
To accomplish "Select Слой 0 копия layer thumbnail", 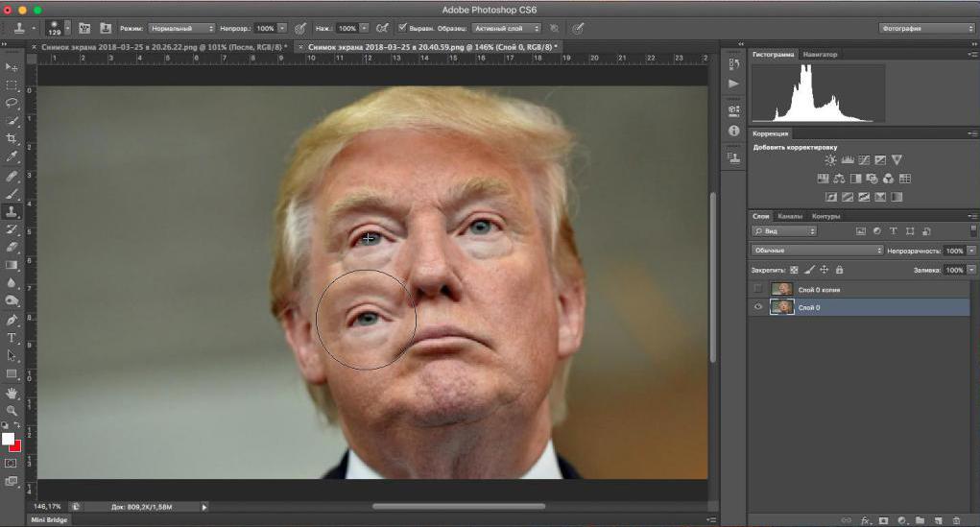I will tap(782, 289).
